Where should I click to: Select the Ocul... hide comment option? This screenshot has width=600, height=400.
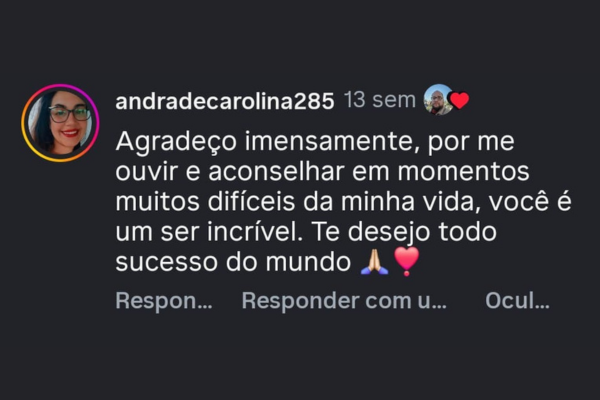[x=517, y=300]
